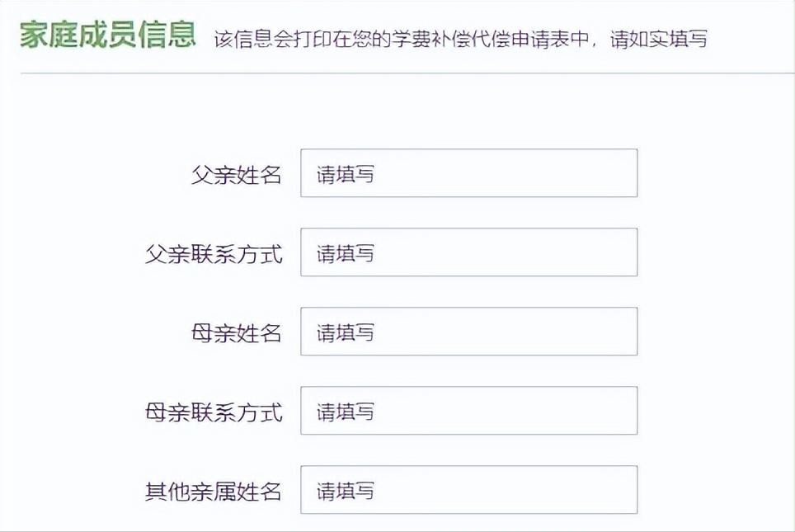This screenshot has width=795, height=532.
Task: Click 请填写 placeholder in mother's contact field
Action: click(x=346, y=412)
